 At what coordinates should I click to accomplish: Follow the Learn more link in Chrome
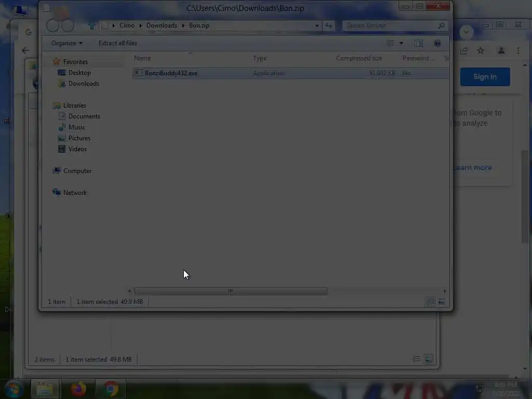coord(473,168)
